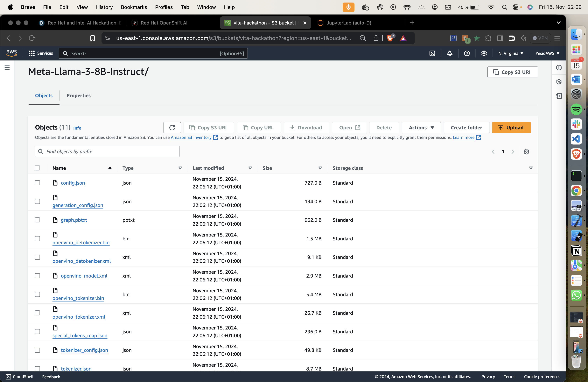
Task: Select the config.json checkbox
Action: pyautogui.click(x=37, y=183)
